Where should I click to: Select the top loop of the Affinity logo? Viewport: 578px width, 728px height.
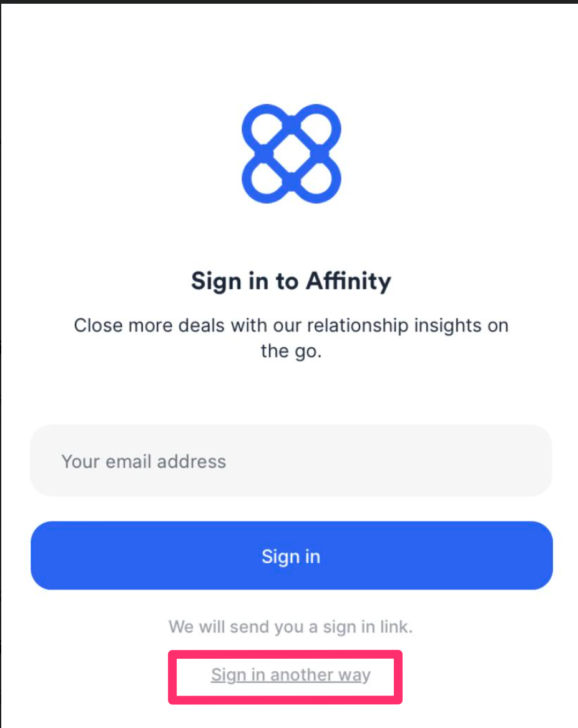click(291, 123)
